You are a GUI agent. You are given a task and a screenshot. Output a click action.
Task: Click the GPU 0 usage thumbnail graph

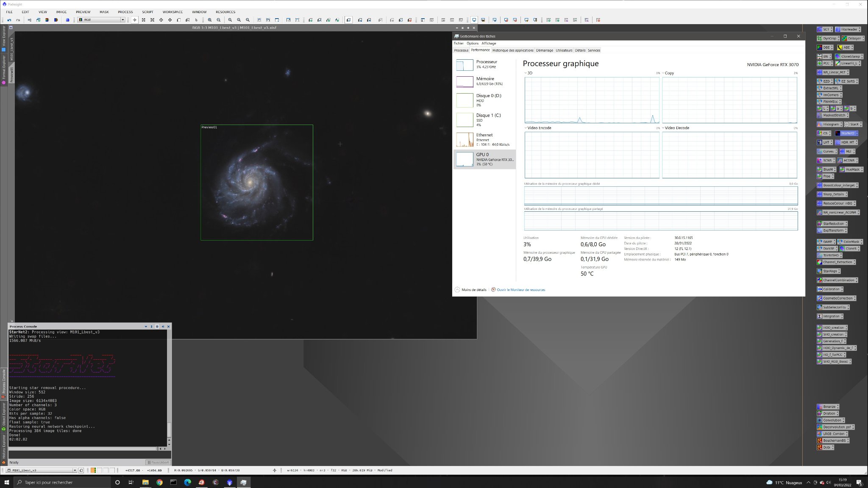tap(465, 159)
